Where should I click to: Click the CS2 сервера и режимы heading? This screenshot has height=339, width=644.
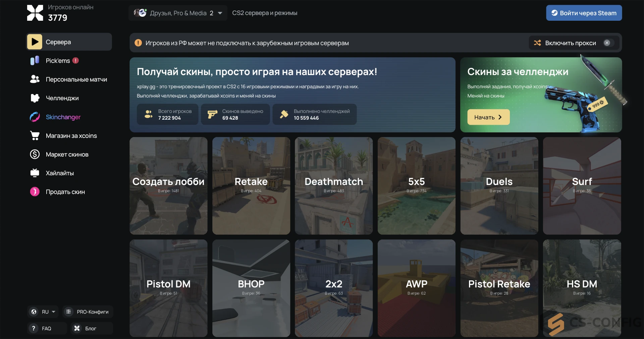click(265, 13)
